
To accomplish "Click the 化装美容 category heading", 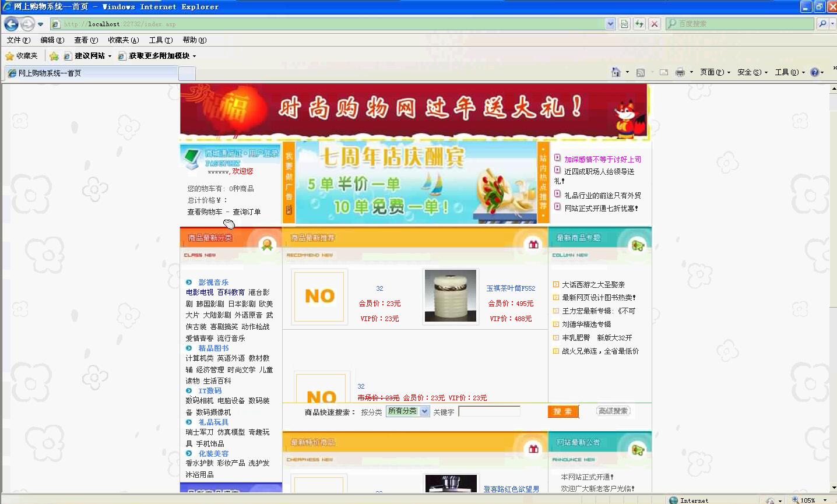I will coord(213,454).
